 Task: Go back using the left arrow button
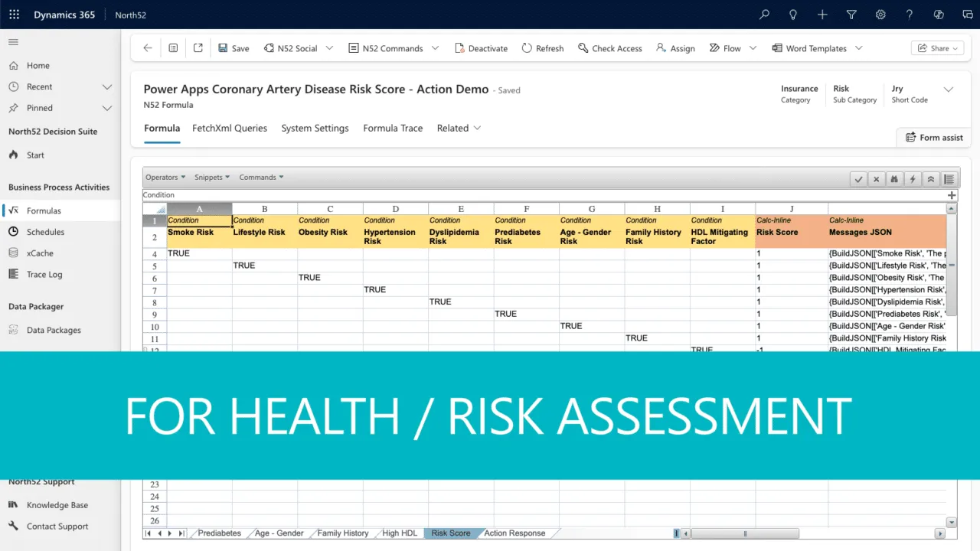pyautogui.click(x=148, y=47)
